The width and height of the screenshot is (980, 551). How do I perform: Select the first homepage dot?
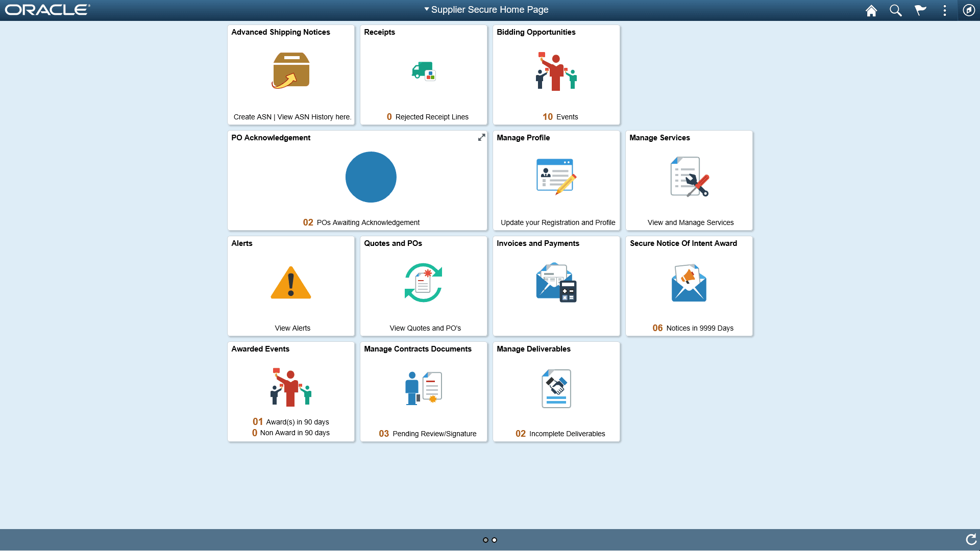pos(485,539)
